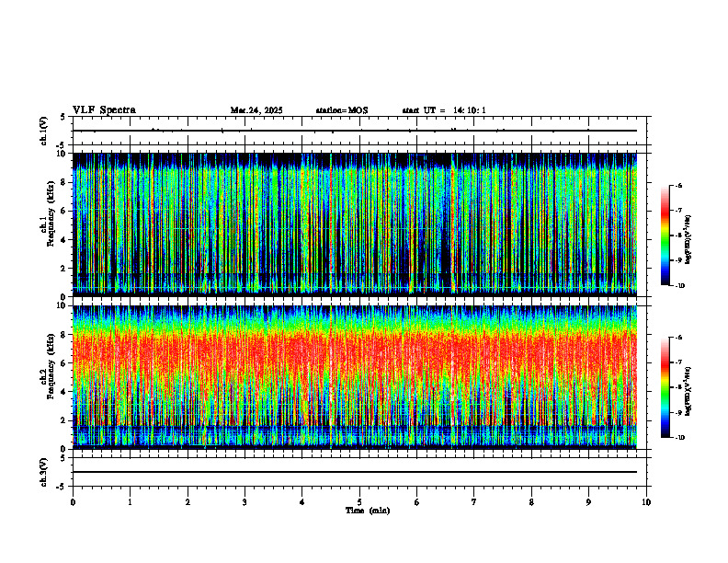The height and width of the screenshot is (563, 728).
Task: Click the "Time (min)" axis label
Action: tap(368, 511)
